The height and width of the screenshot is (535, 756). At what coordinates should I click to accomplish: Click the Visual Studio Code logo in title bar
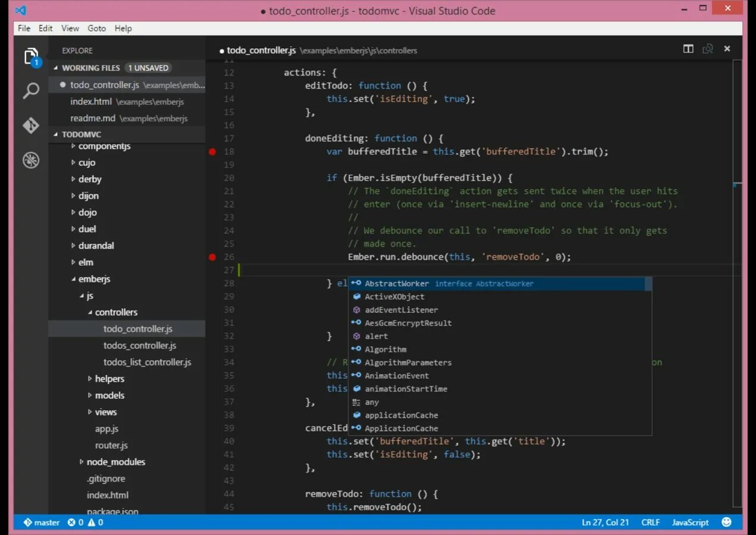(x=21, y=10)
